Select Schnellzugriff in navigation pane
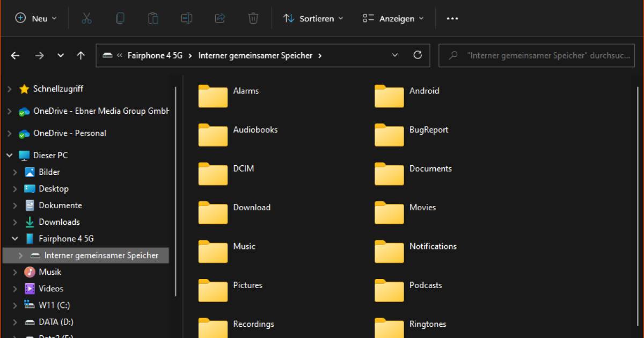Viewport: 644px width, 338px height. [x=58, y=89]
